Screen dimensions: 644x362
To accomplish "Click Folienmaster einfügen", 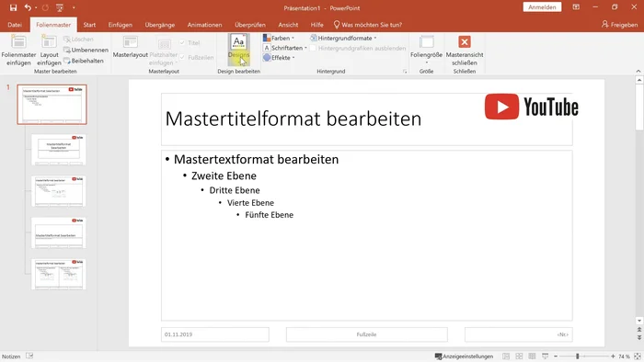I will (x=18, y=50).
